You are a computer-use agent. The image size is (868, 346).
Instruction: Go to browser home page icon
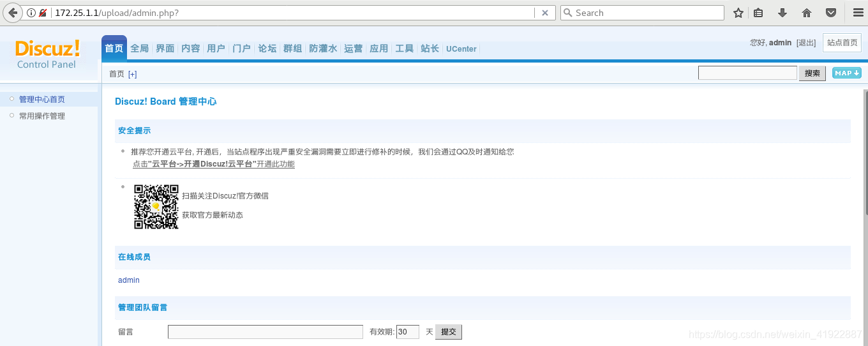click(807, 13)
